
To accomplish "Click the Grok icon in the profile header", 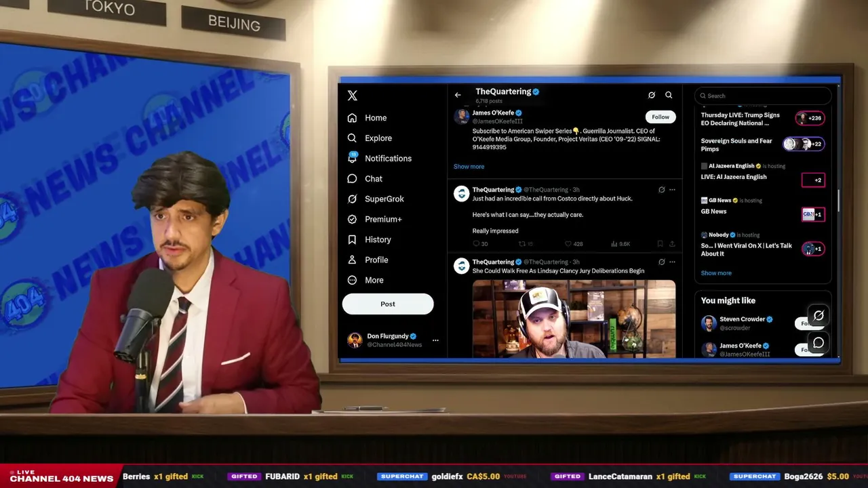I will [652, 96].
